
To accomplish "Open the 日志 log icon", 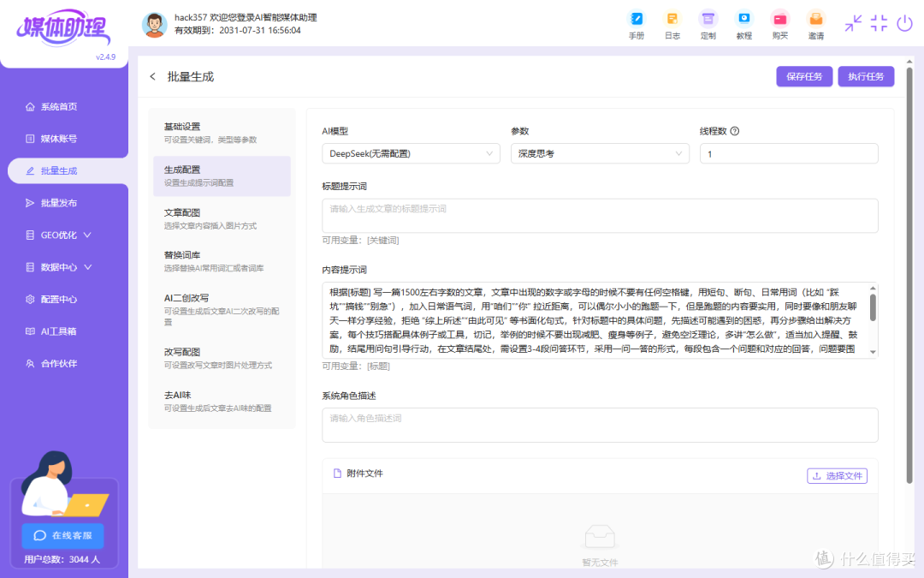I will tap(672, 19).
